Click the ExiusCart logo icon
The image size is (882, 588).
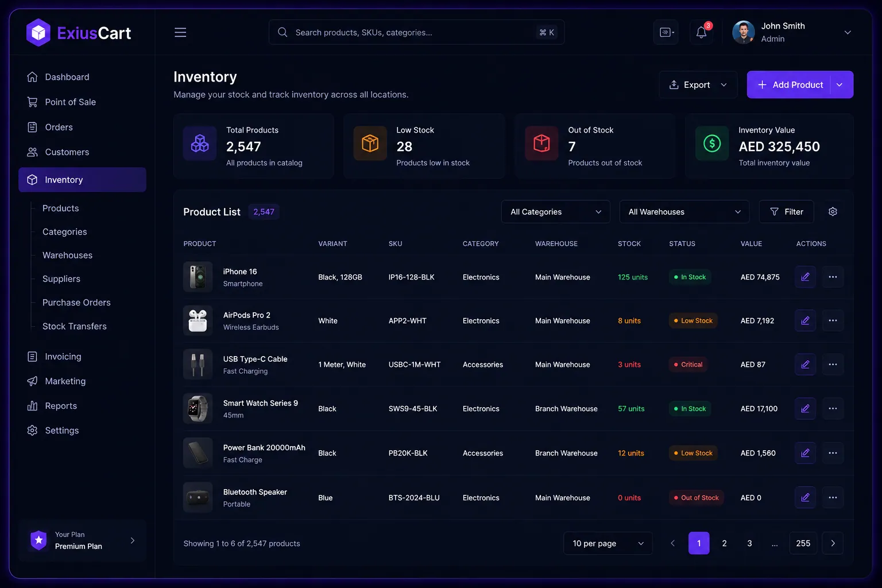[38, 33]
